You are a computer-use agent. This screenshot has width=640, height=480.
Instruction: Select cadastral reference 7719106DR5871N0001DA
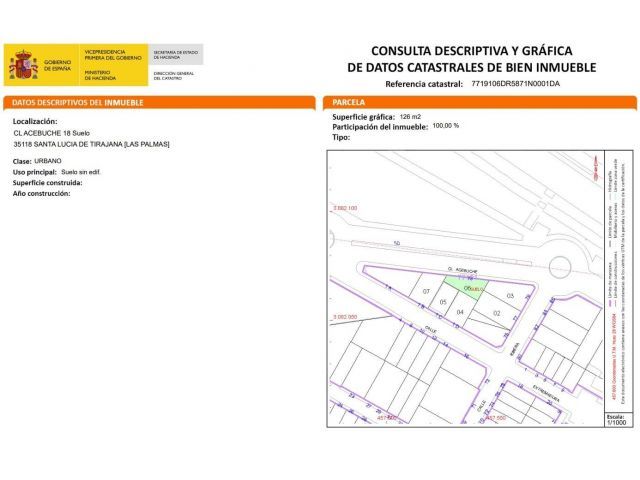(x=516, y=84)
